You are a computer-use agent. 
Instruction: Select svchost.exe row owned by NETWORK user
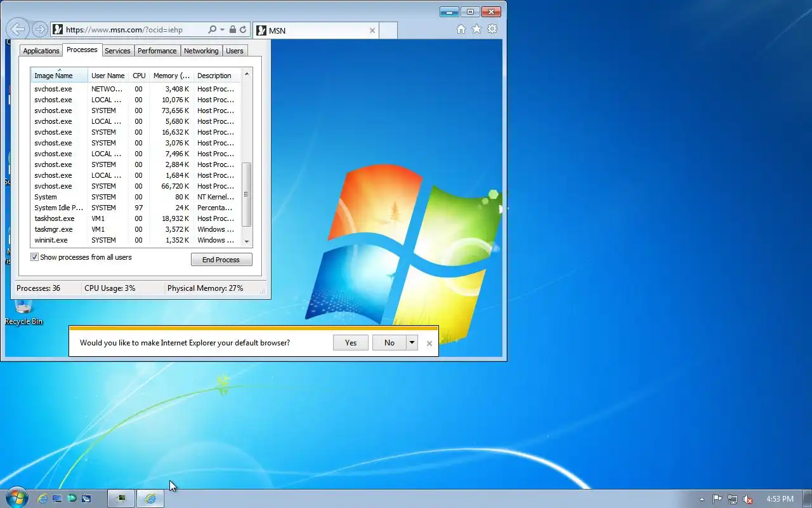click(136, 89)
